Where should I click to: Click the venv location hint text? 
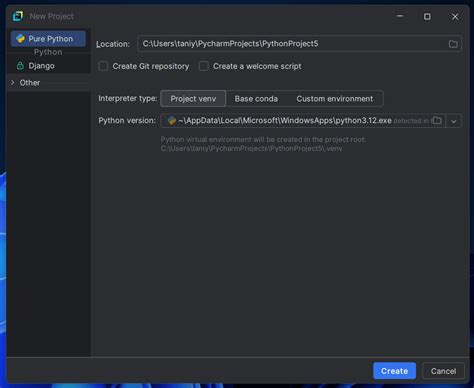click(263, 144)
